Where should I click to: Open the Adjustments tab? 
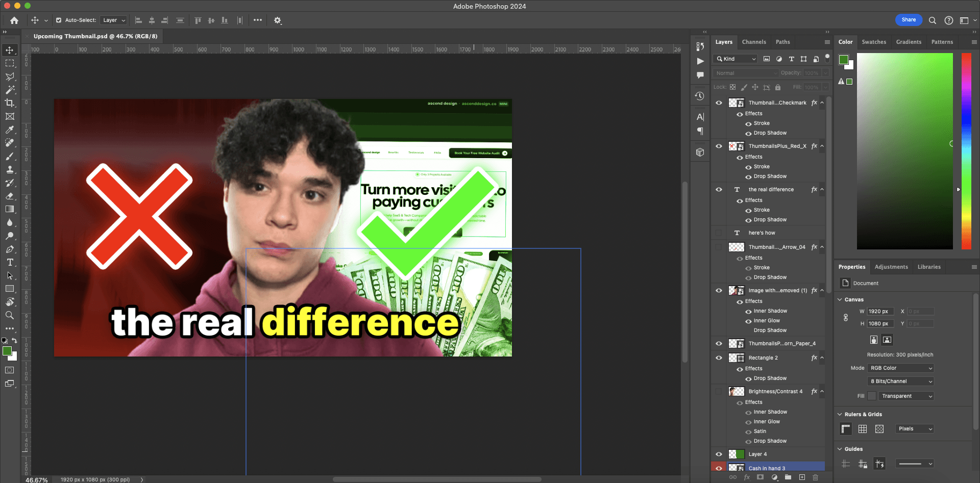[x=891, y=267]
